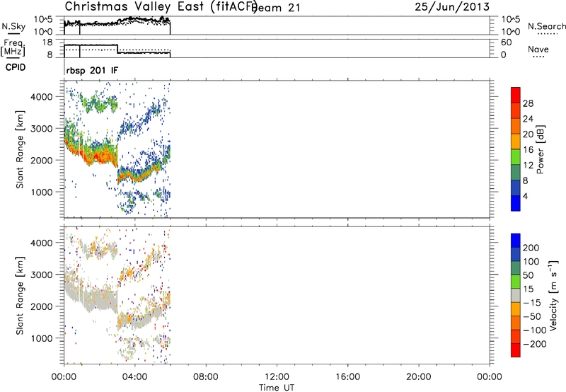
Task: Click the frequency step line in the Freq panel
Action: click(x=117, y=49)
